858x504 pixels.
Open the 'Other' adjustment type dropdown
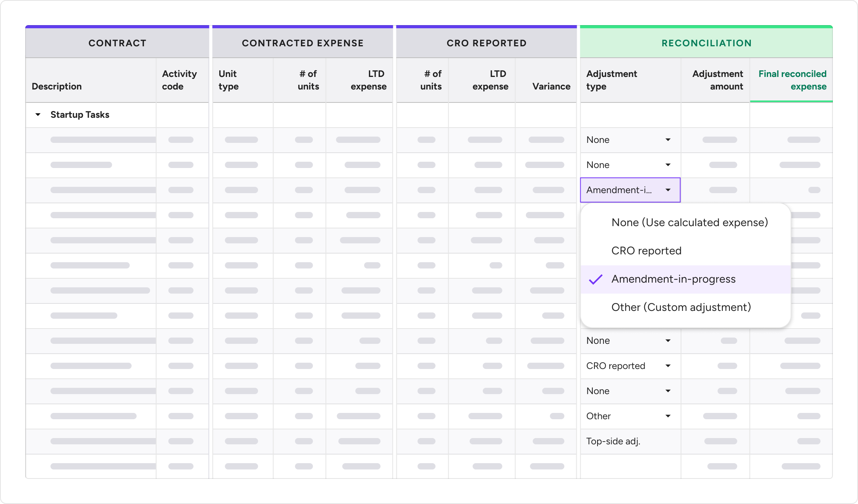coord(630,416)
